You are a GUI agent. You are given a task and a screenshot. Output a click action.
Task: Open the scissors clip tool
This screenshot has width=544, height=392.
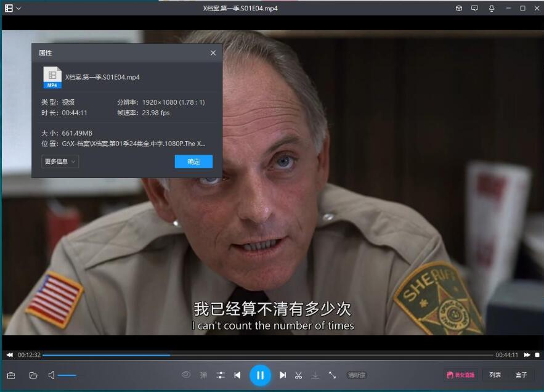(x=298, y=375)
